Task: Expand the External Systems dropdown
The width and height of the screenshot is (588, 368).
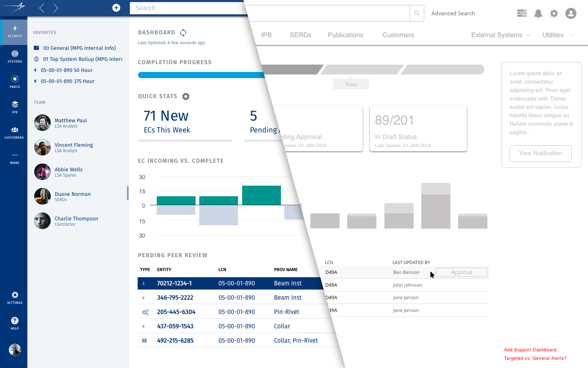Action: pos(500,35)
